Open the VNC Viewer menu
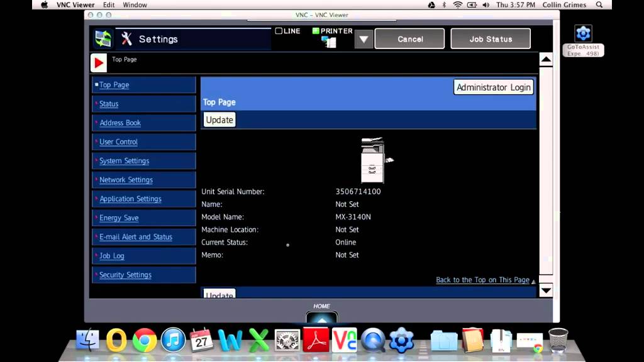644x362 pixels. [75, 5]
